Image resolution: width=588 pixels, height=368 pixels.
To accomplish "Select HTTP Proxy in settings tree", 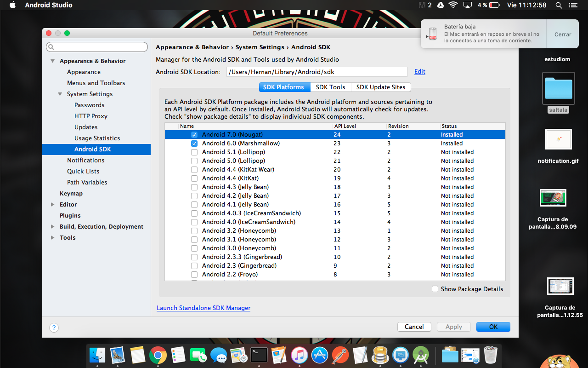I will coord(91,116).
